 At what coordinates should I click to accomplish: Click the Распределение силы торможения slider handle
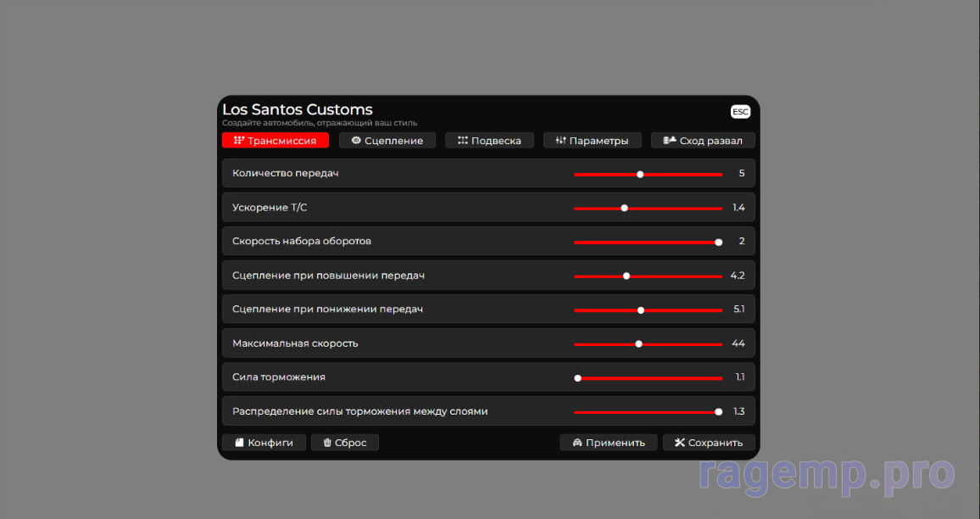pos(719,411)
